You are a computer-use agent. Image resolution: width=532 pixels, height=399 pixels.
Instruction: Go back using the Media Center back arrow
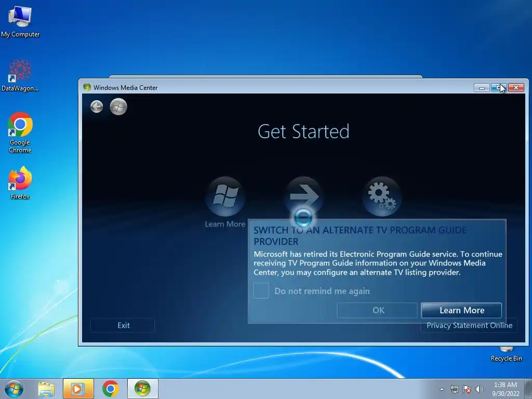(x=97, y=107)
